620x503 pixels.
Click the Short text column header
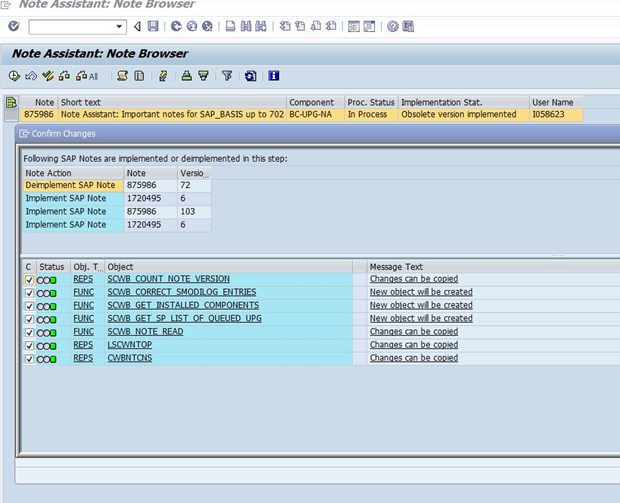[x=172, y=102]
